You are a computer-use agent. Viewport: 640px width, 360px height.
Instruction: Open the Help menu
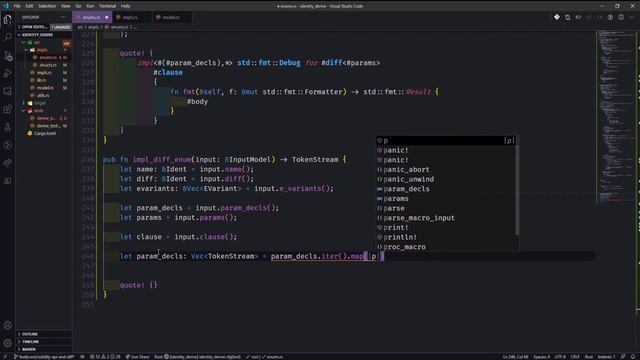click(x=125, y=6)
